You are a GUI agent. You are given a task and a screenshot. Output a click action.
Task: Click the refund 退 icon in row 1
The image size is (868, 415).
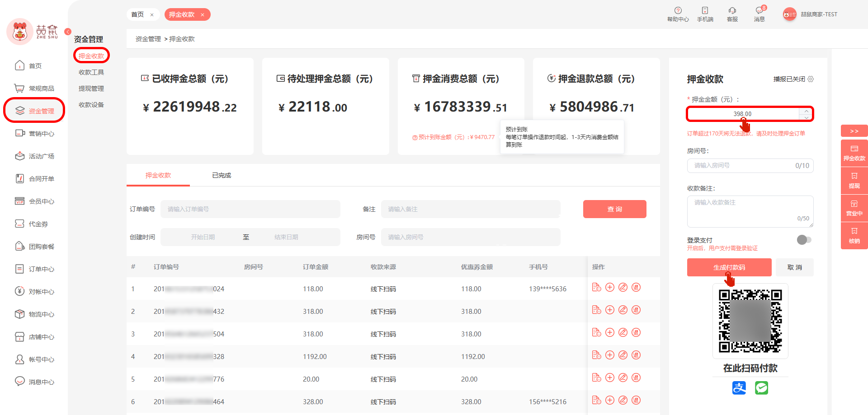click(636, 288)
